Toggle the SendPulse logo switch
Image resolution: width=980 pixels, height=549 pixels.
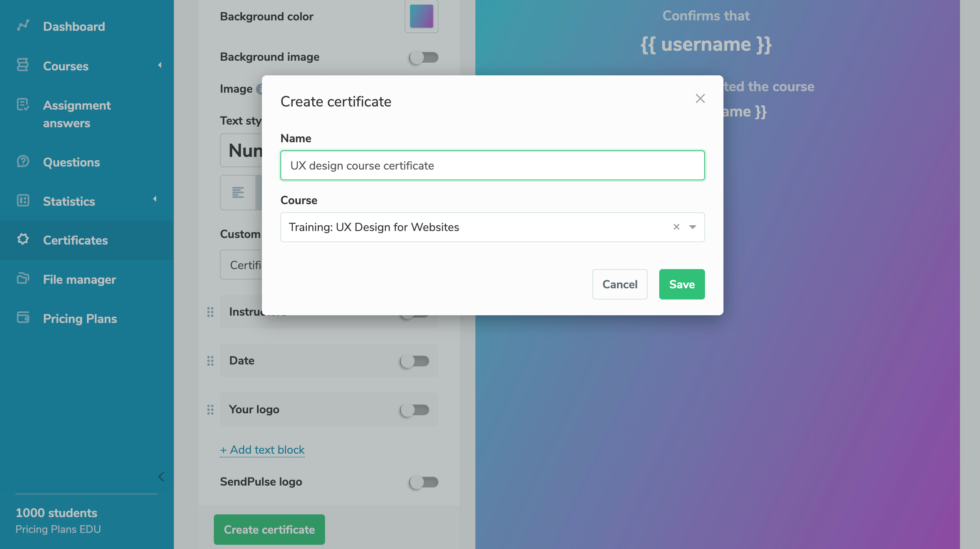click(x=423, y=482)
